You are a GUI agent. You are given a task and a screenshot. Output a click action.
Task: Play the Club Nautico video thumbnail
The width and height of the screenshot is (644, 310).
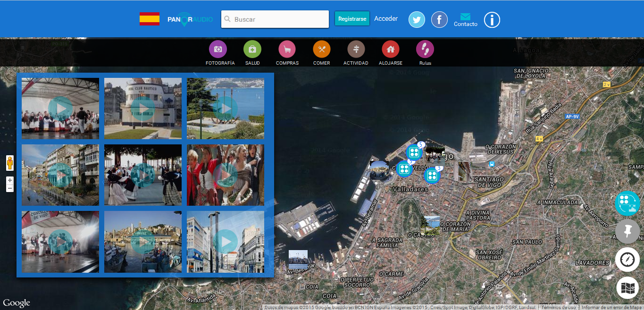[143, 109]
